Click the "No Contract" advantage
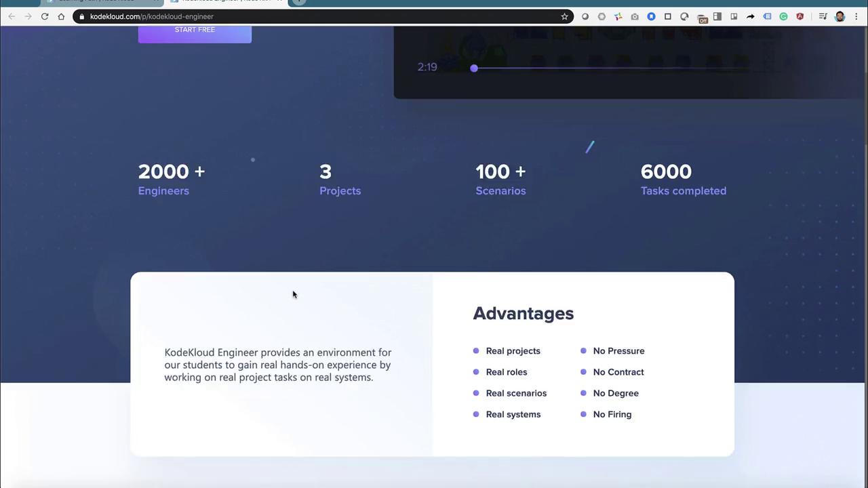 [618, 371]
